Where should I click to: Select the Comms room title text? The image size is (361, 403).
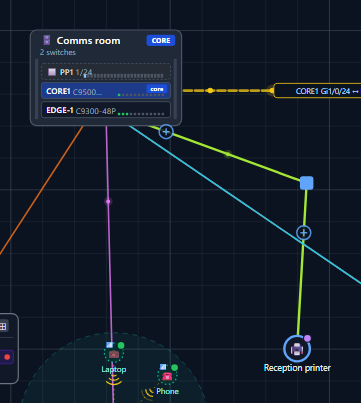coord(88,41)
